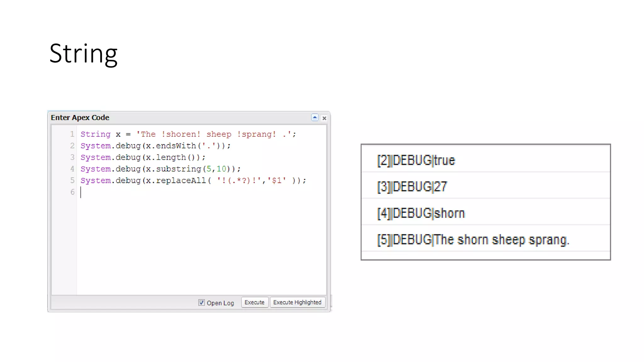Image resolution: width=644 pixels, height=362 pixels.
Task: Click the blank area below the code
Action: tap(201, 245)
